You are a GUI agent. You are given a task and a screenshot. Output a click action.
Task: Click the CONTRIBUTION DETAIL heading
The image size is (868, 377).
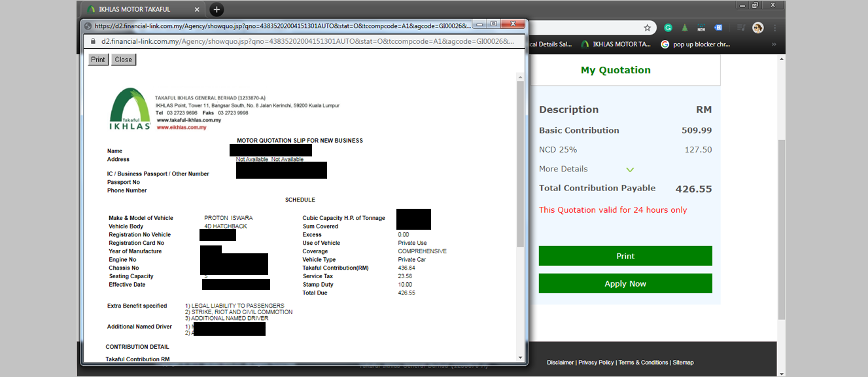[x=137, y=347]
